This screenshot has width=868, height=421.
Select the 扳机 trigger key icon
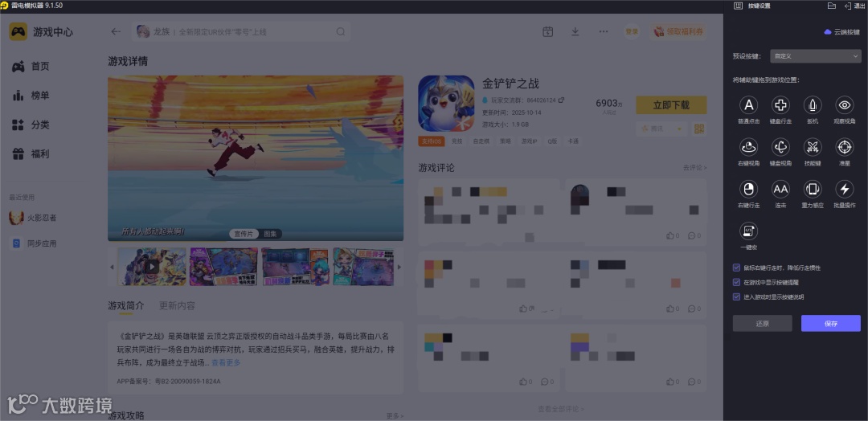[813, 104]
